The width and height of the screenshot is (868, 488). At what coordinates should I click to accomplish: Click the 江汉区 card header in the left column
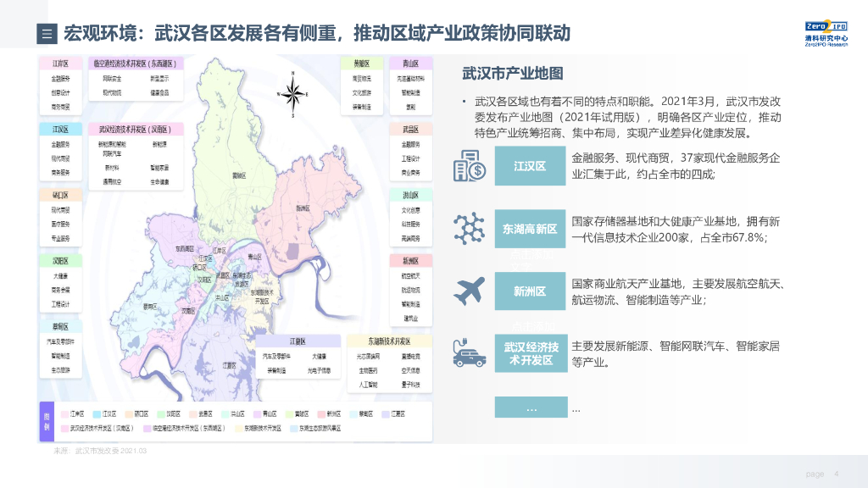coord(60,130)
